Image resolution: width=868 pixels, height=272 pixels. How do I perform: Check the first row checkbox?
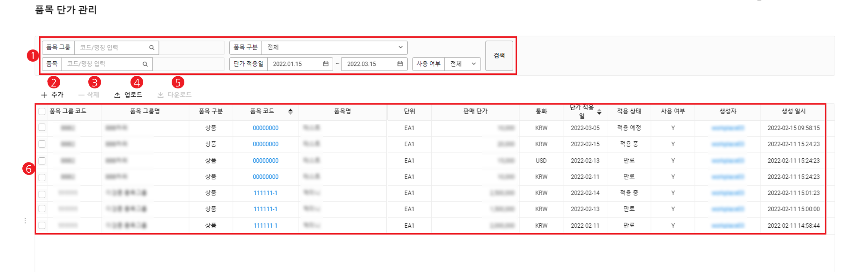tap(42, 127)
